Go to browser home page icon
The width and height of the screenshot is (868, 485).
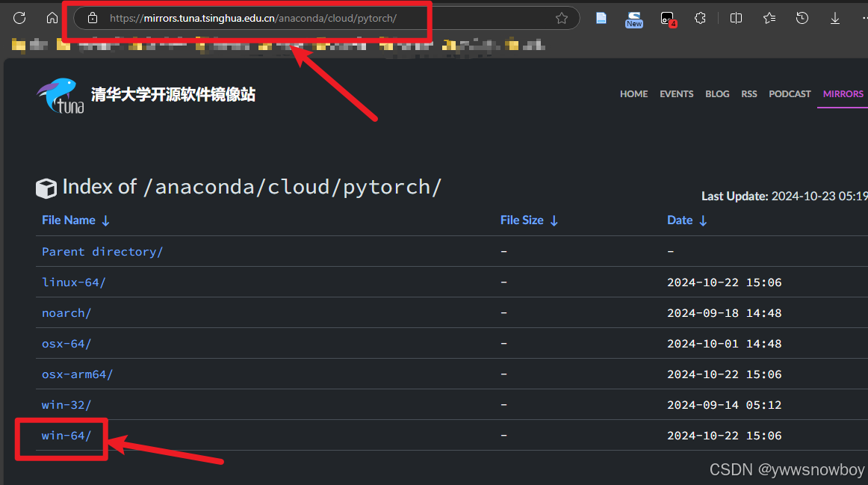[52, 18]
